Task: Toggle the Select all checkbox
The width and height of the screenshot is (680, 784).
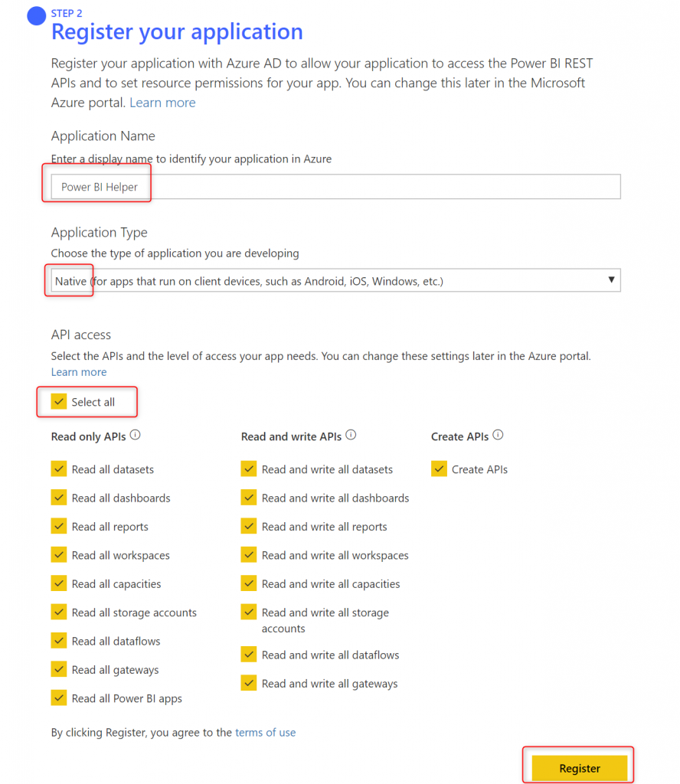Action: click(x=59, y=402)
